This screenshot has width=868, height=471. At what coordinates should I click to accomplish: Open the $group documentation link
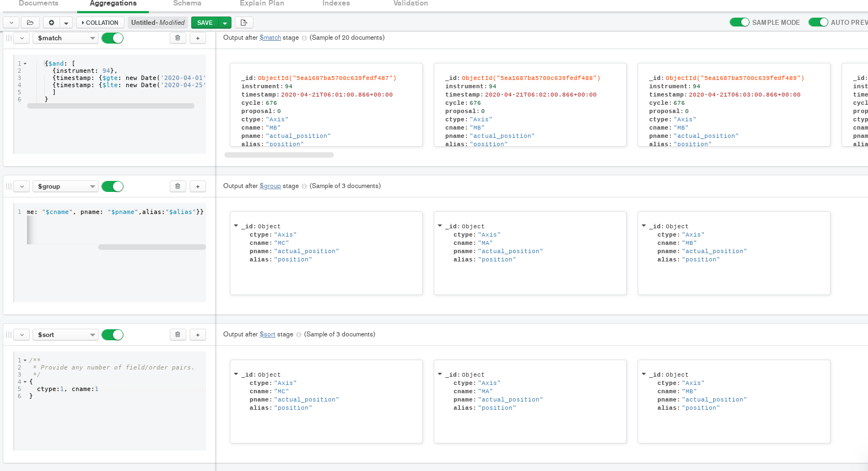coord(270,186)
